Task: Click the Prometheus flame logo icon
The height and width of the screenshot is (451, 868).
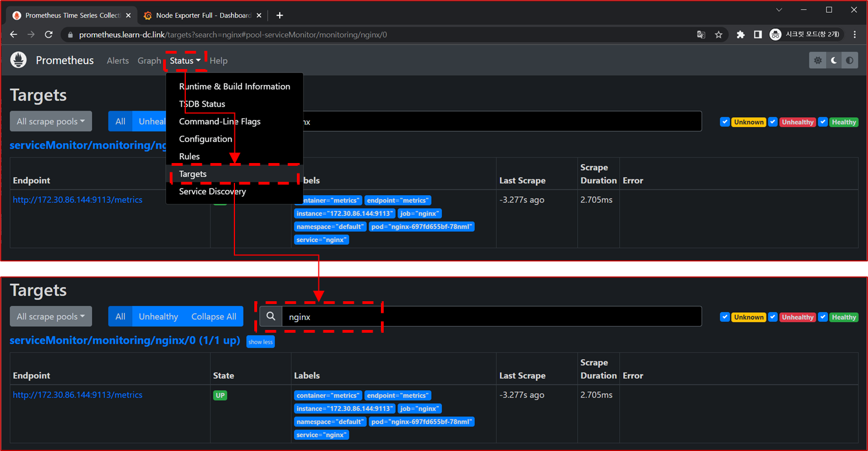Action: (x=18, y=60)
